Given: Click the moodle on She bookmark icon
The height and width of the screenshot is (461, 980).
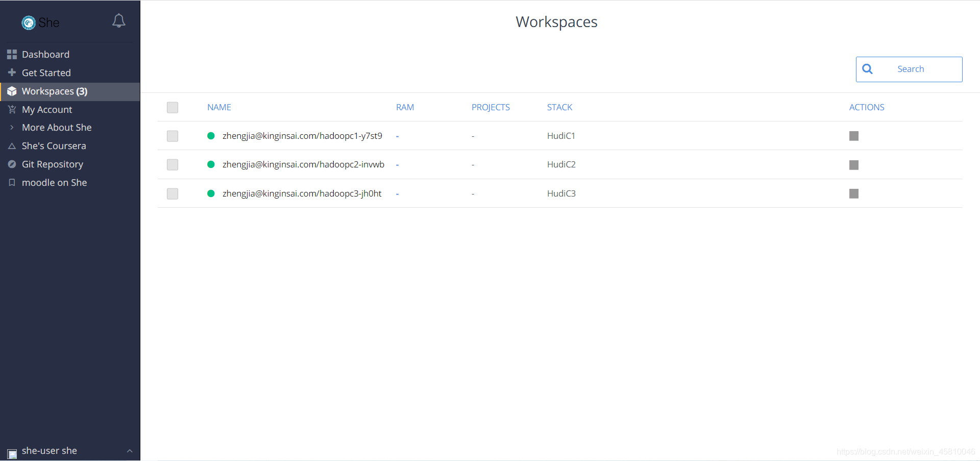Looking at the screenshot, I should coord(12,182).
